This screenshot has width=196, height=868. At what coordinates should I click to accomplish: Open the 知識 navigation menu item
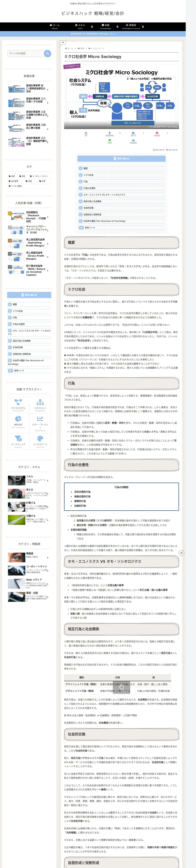click(105, 27)
